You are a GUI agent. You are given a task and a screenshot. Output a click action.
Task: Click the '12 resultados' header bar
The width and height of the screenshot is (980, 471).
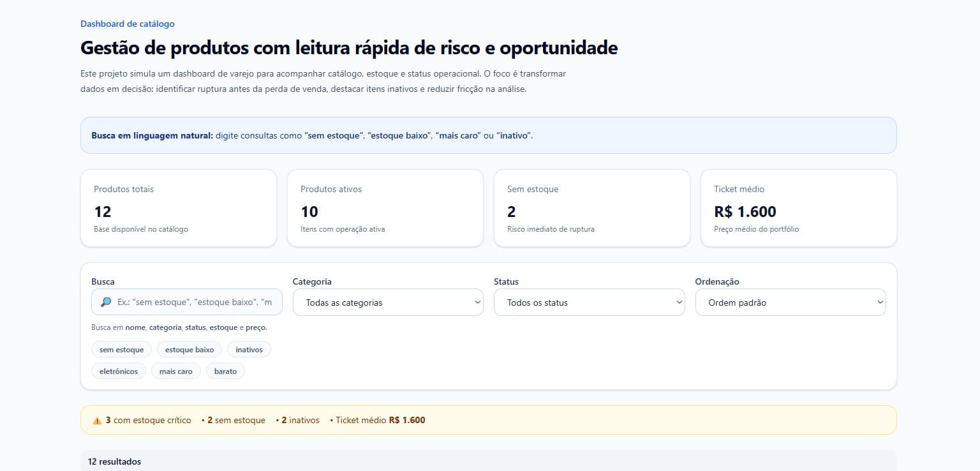click(114, 461)
